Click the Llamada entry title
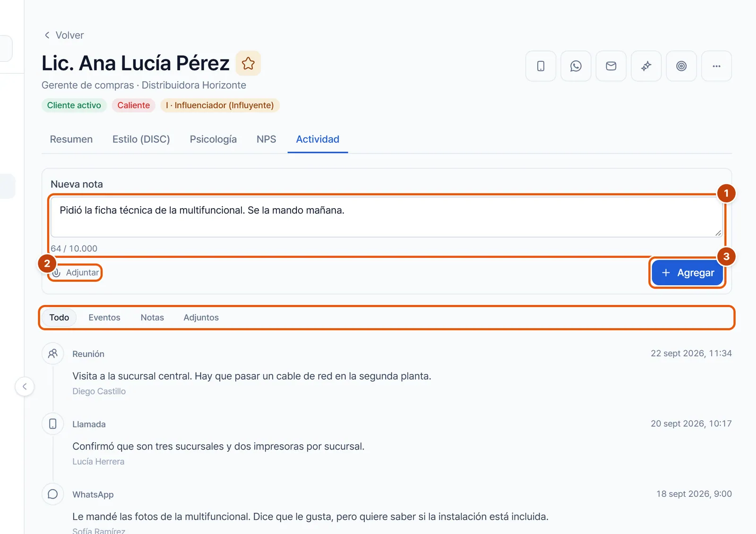 pos(89,424)
